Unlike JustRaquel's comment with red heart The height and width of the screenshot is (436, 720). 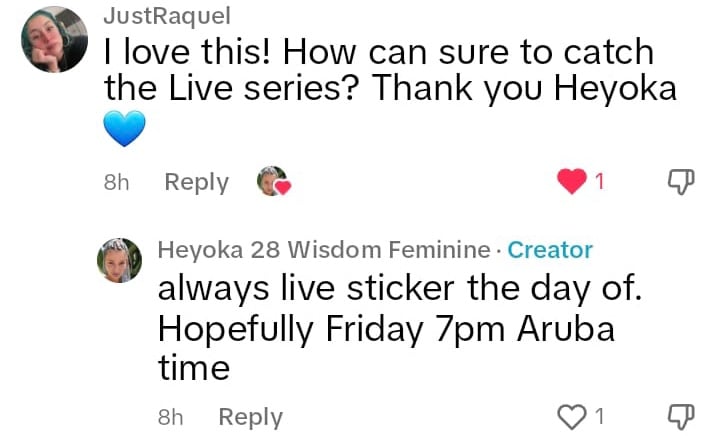point(572,181)
